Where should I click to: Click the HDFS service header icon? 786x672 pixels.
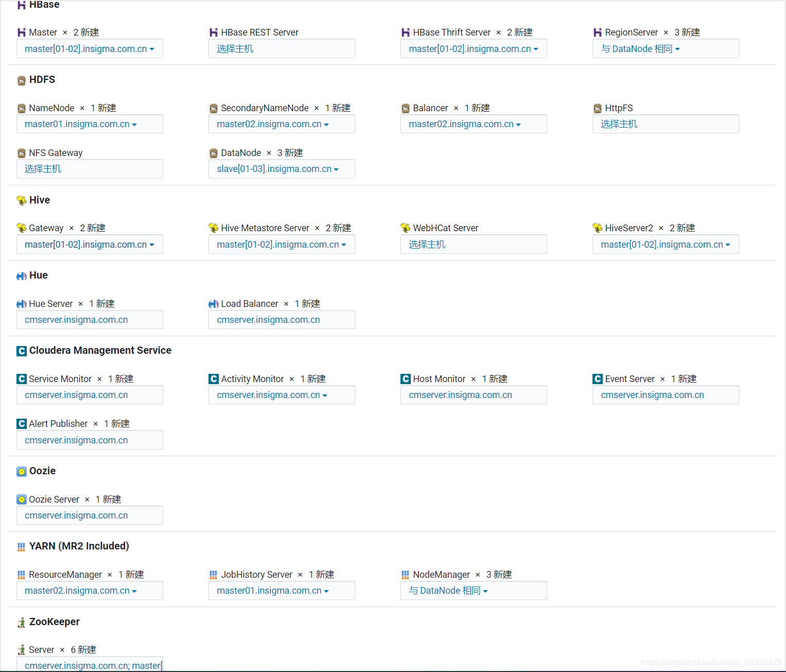click(x=22, y=80)
